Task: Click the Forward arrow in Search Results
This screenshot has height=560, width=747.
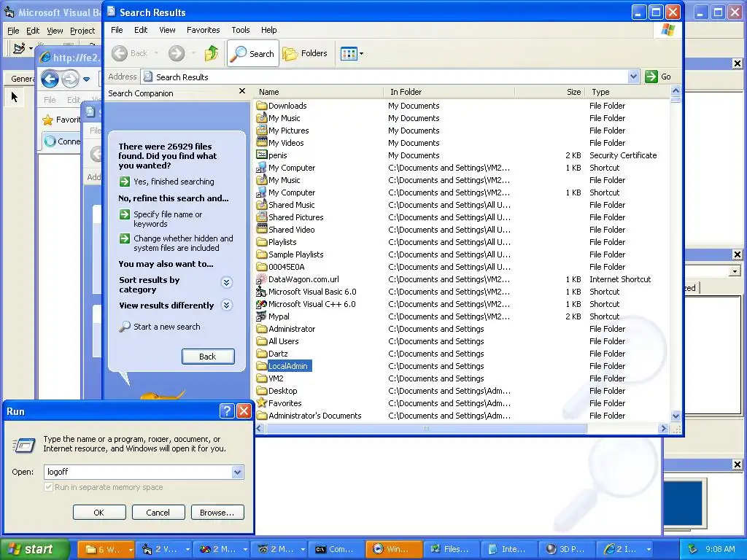Action: click(177, 53)
